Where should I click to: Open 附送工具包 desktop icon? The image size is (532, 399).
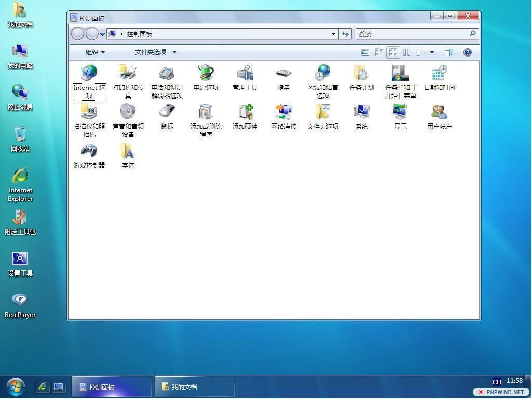click(x=20, y=222)
